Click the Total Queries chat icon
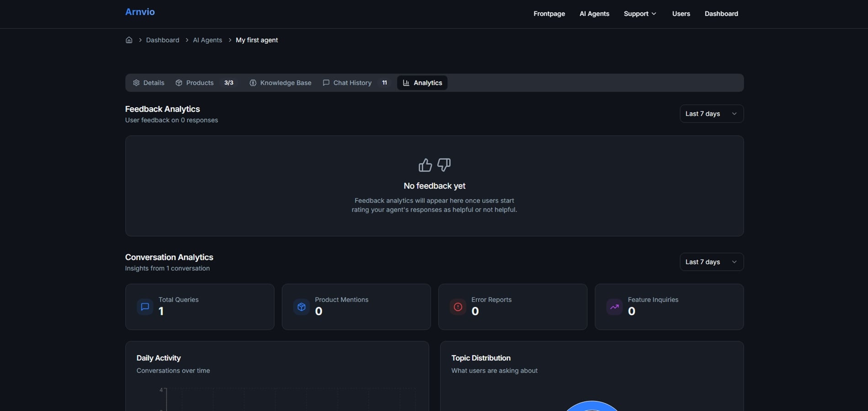 (x=145, y=307)
